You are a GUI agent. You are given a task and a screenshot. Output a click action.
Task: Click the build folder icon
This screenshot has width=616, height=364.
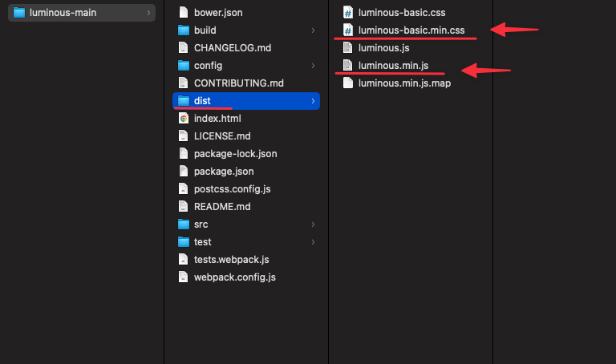click(x=184, y=30)
